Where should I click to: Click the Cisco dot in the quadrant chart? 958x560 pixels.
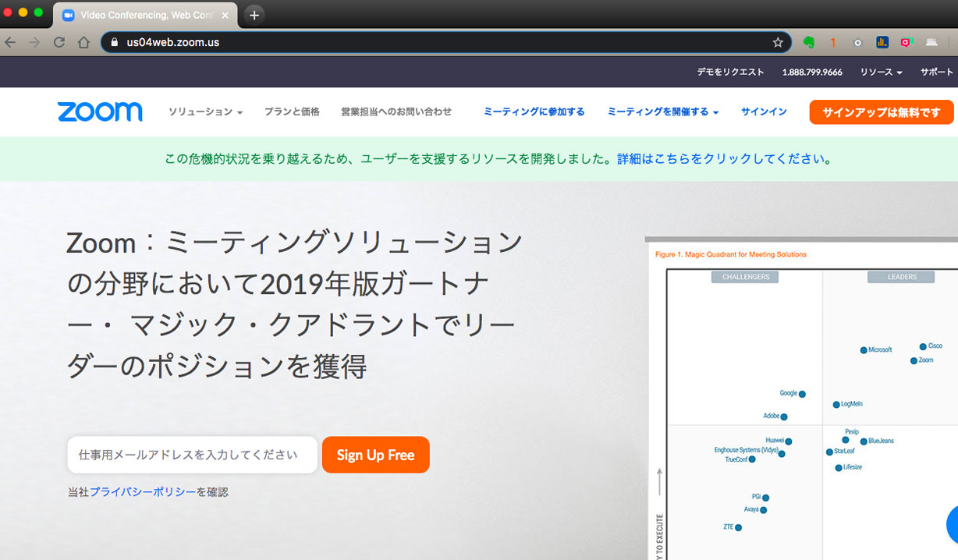(923, 346)
